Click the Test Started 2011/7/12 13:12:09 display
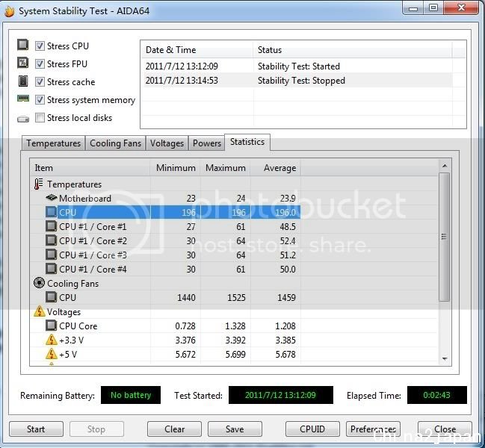Viewport: 485px width, 448px height. point(281,395)
